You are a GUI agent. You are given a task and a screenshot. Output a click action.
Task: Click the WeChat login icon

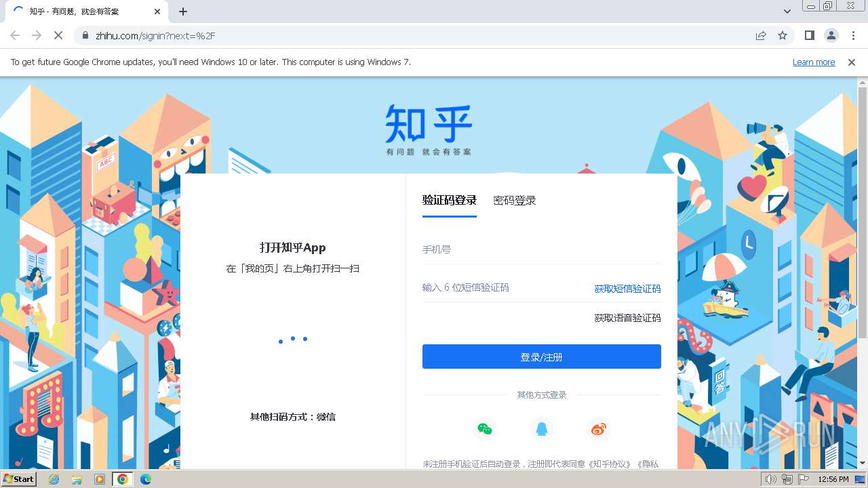[484, 428]
